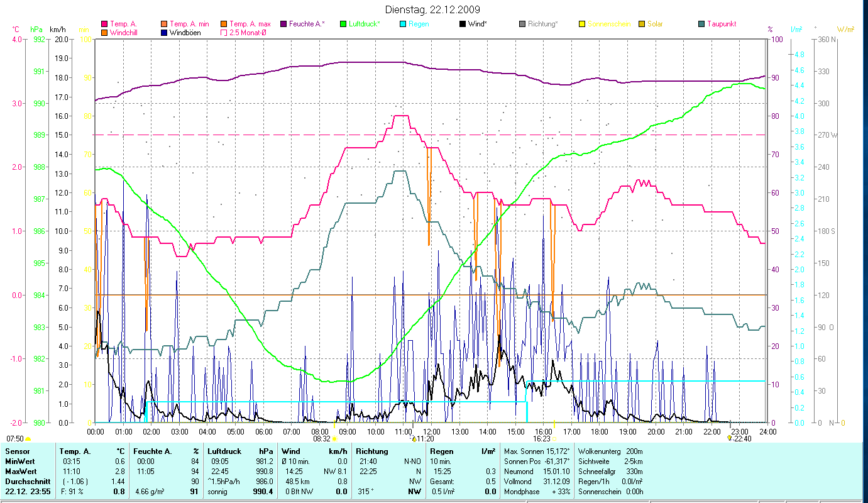Click the 4.66 g/m² humidity value
Screen dimensions: 868x503
tap(150, 491)
